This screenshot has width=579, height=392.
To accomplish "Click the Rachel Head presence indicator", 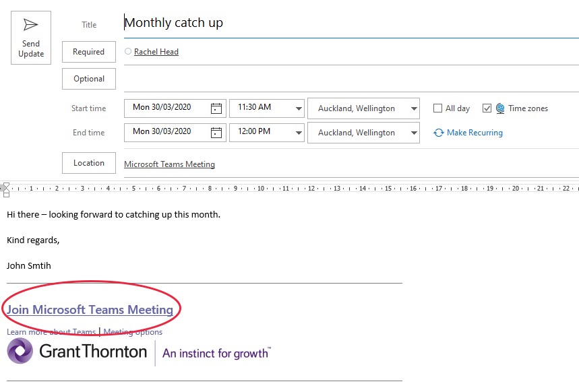I will pos(128,51).
